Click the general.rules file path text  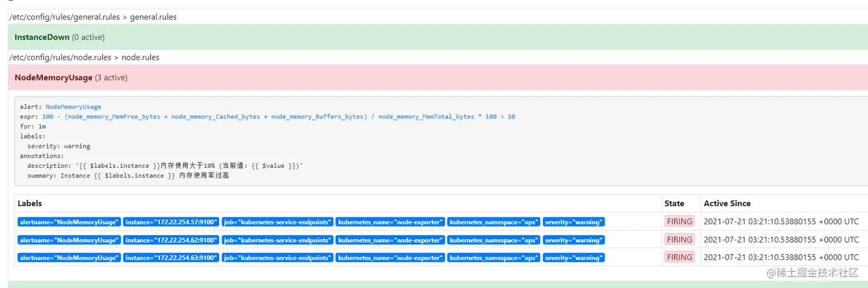click(x=93, y=17)
